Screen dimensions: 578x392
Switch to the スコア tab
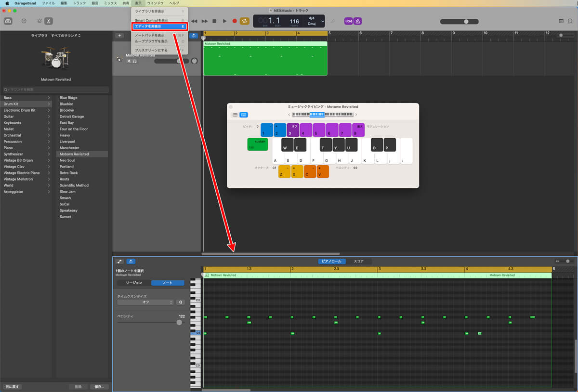click(359, 261)
